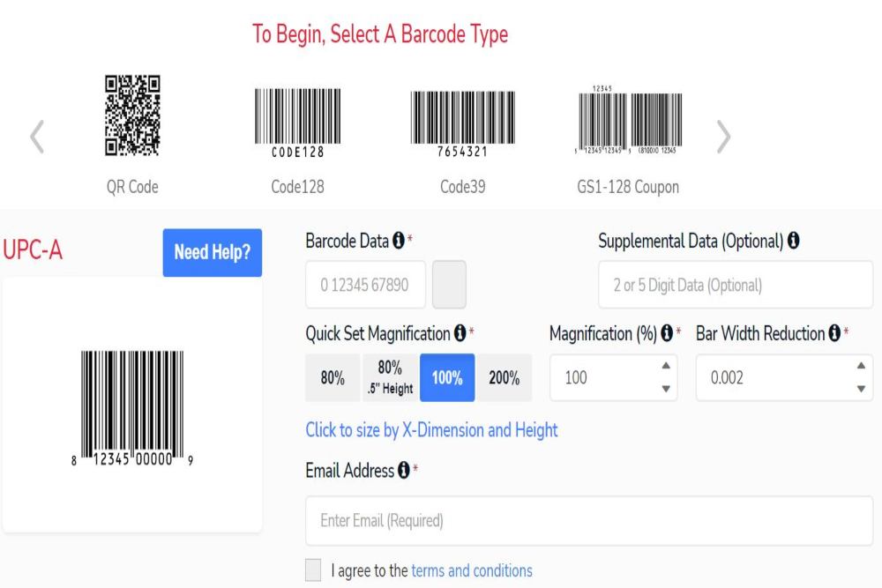882x588 pixels.
Task: Choose the Code128 barcode icon
Action: coord(297,123)
